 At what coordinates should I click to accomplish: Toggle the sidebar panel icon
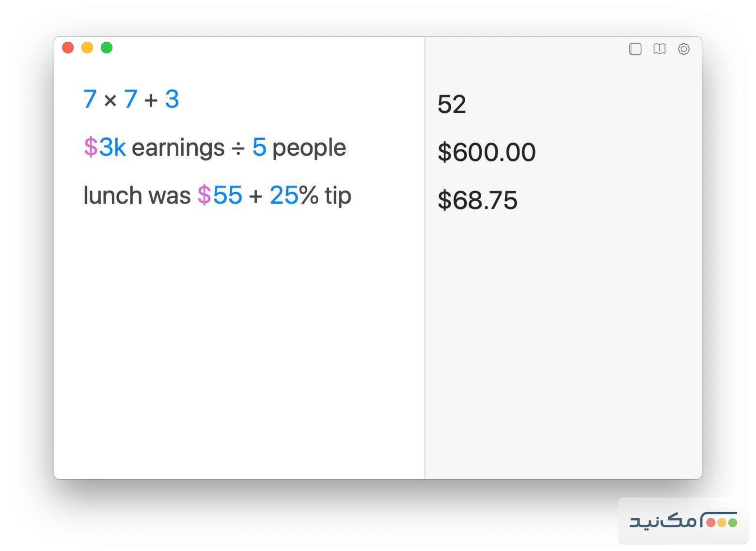[x=635, y=49]
